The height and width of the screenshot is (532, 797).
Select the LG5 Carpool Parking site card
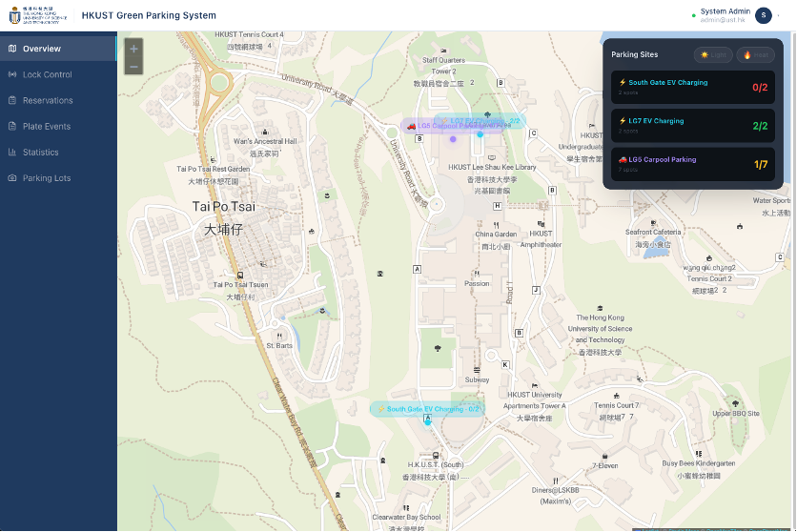click(x=693, y=164)
